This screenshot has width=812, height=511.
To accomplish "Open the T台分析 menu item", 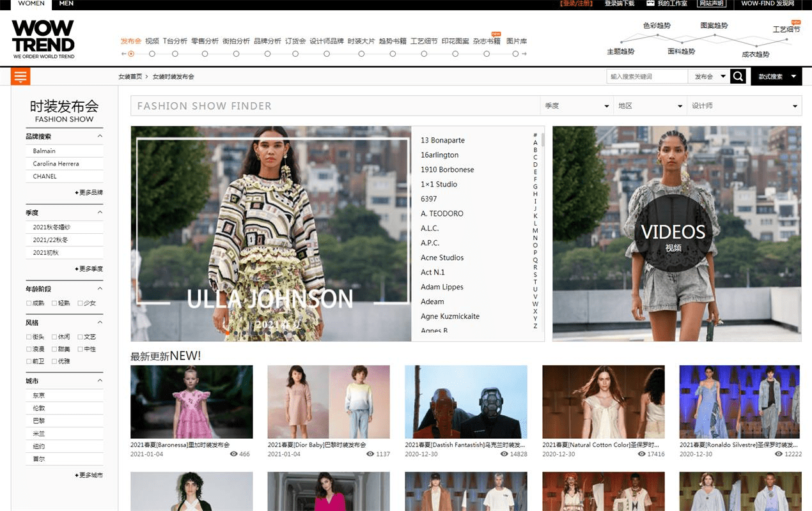I will pyautogui.click(x=175, y=41).
